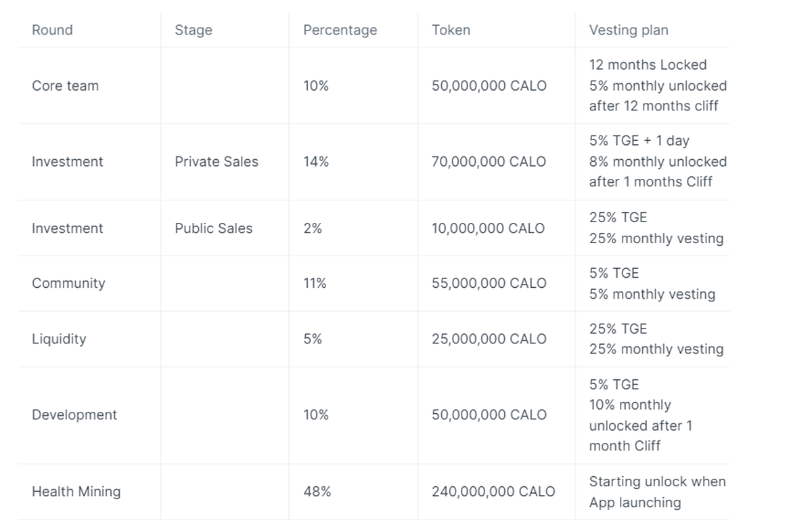Select the Core team row label

click(x=65, y=86)
